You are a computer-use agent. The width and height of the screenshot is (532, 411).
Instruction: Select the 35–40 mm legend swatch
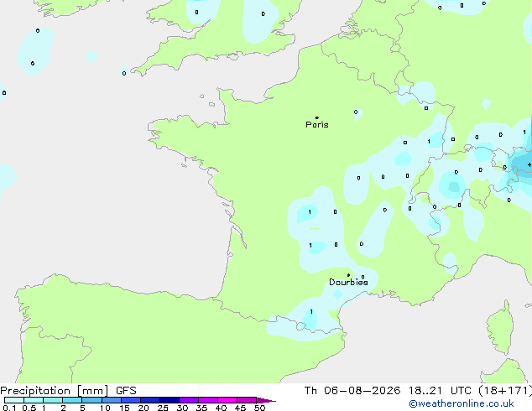coord(208,400)
